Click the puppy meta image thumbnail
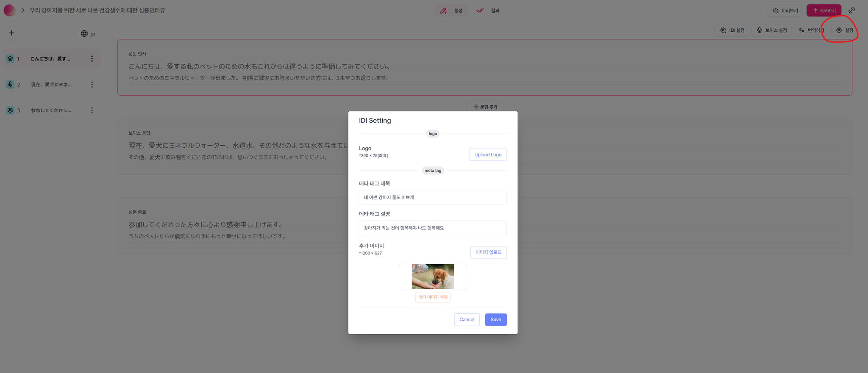The height and width of the screenshot is (373, 868). tap(433, 276)
